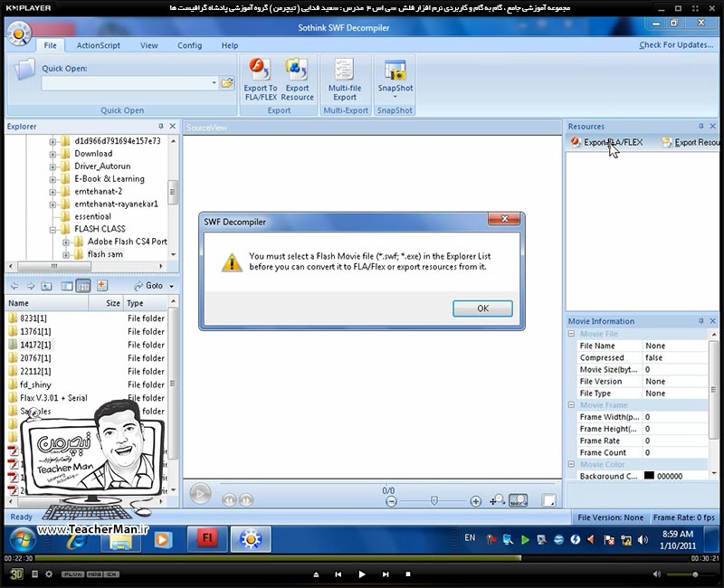The image size is (724, 588).
Task: Click the Quick Open input field
Action: 126,83
